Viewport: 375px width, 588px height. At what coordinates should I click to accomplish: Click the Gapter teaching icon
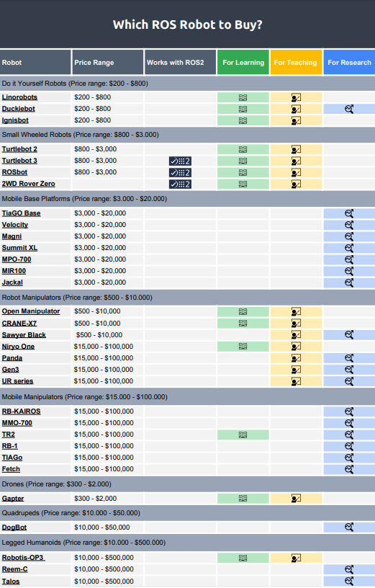click(x=296, y=499)
